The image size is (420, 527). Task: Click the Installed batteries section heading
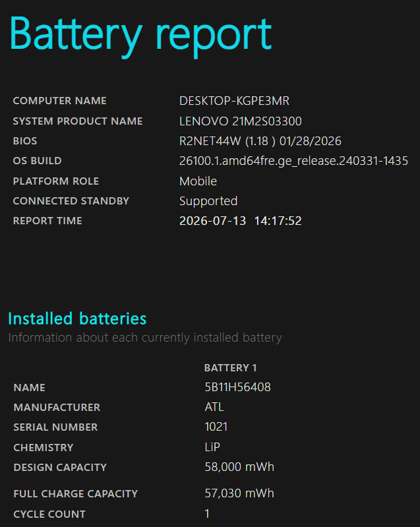click(x=77, y=319)
